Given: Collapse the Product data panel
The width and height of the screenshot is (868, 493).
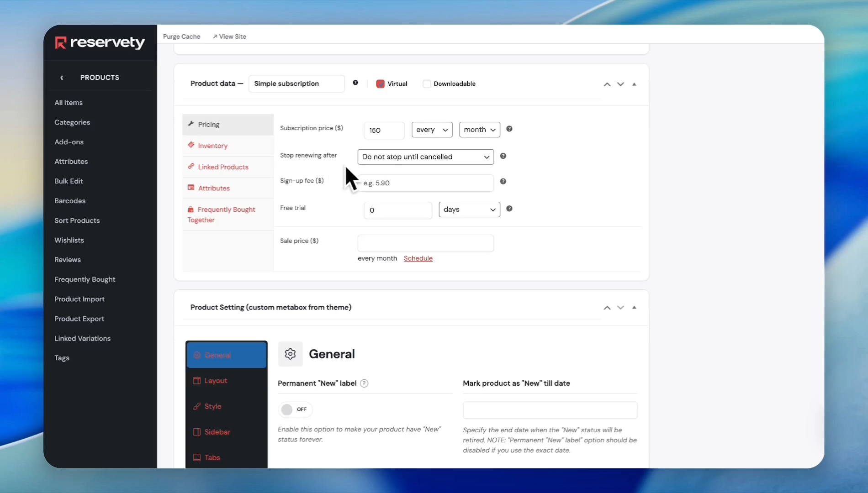Looking at the screenshot, I should point(634,84).
